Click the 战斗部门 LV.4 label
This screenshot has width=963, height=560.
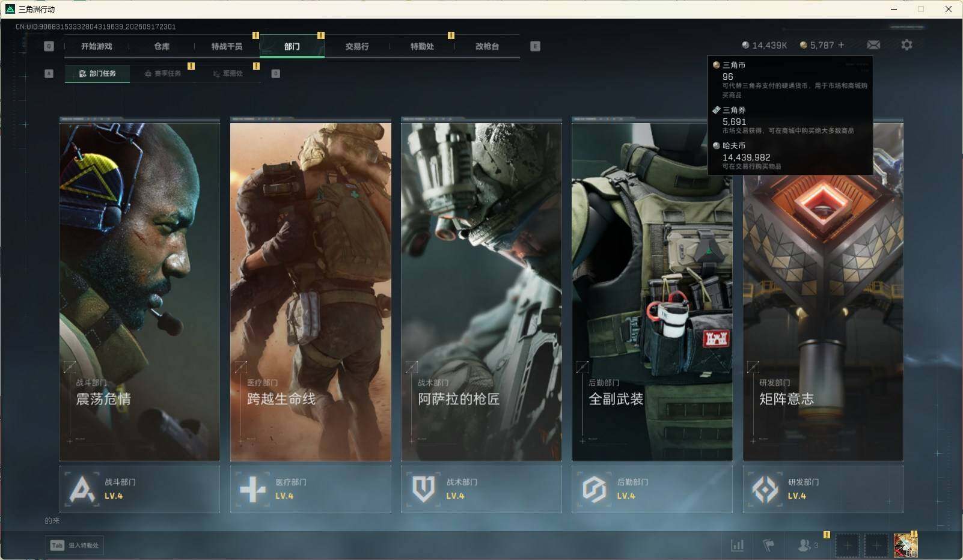click(x=114, y=496)
